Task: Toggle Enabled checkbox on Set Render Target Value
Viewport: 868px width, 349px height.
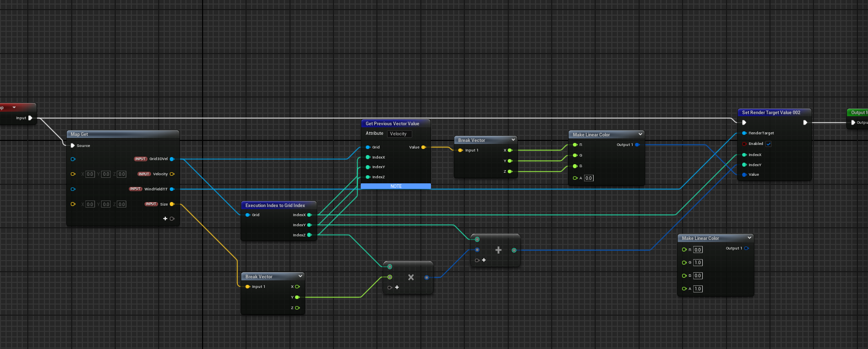Action: click(768, 144)
